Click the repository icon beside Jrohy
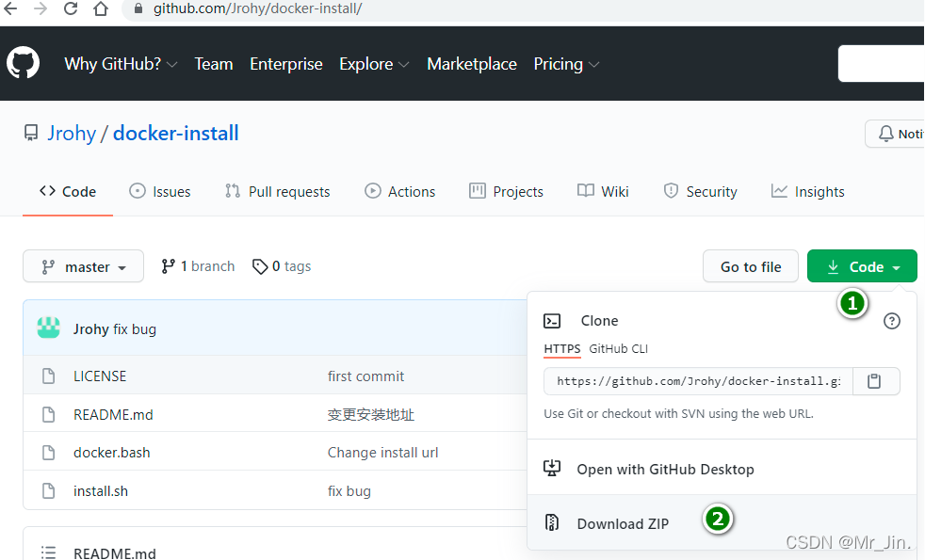Image resolution: width=925 pixels, height=560 pixels. [31, 134]
